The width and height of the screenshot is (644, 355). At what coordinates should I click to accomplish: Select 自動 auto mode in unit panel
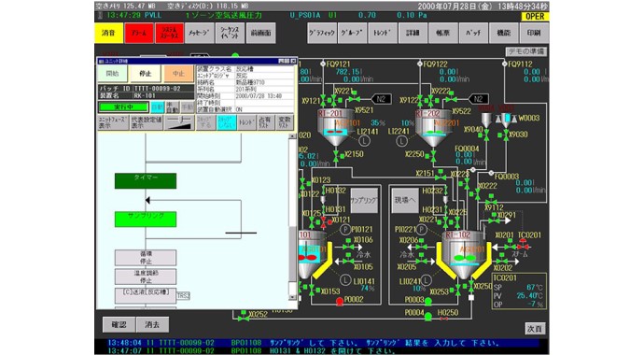click(158, 107)
